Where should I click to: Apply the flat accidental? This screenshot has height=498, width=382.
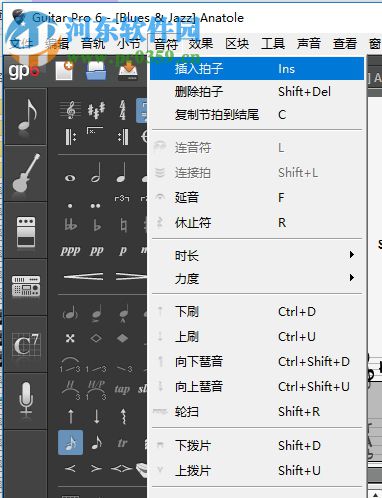pyautogui.click(x=97, y=226)
